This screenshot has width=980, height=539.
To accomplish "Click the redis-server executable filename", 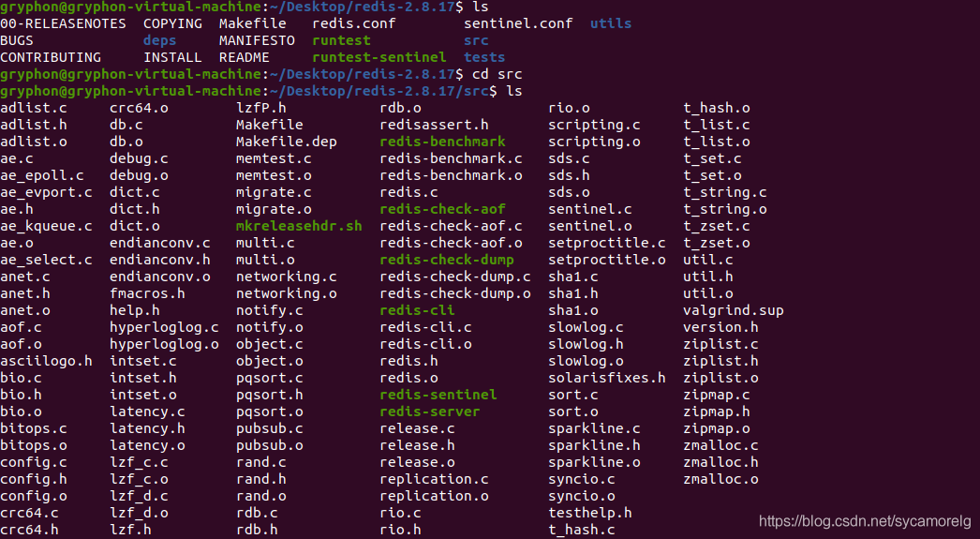I will coord(429,412).
